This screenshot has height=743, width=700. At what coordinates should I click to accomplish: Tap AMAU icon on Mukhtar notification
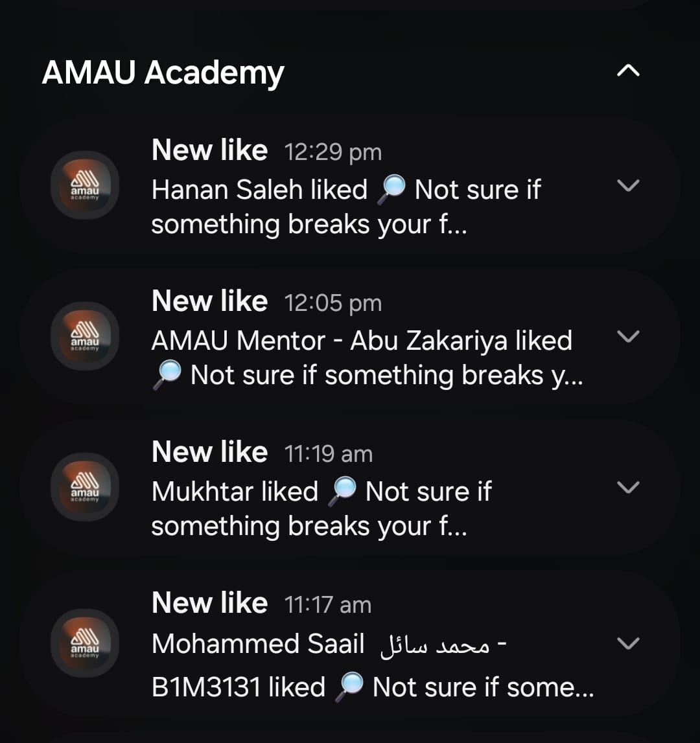[x=85, y=487]
